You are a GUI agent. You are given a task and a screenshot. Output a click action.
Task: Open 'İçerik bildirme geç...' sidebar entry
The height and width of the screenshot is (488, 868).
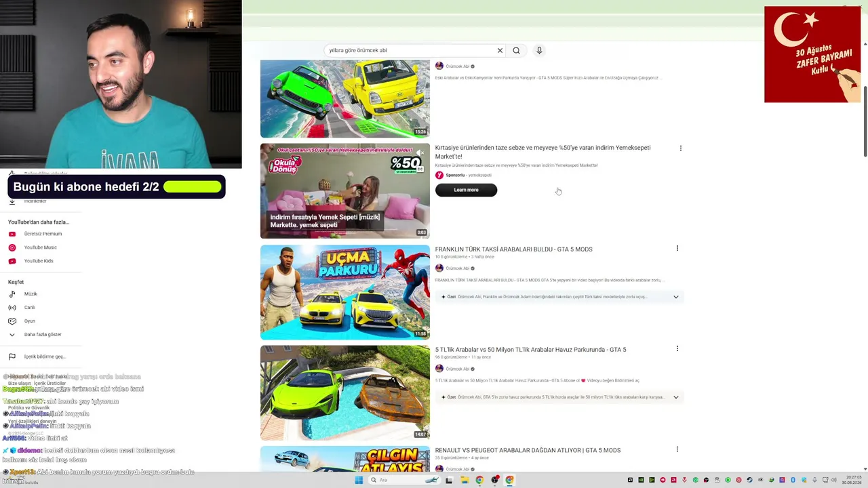click(45, 357)
